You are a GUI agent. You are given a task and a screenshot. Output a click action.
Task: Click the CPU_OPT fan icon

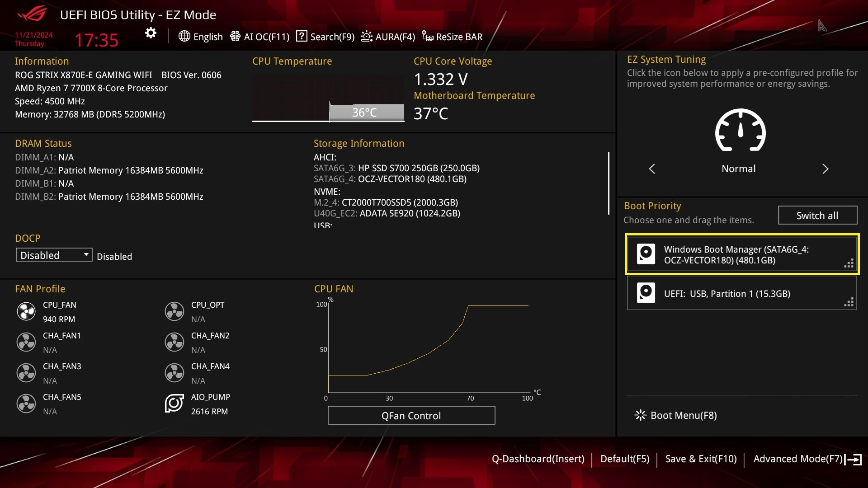coord(175,311)
